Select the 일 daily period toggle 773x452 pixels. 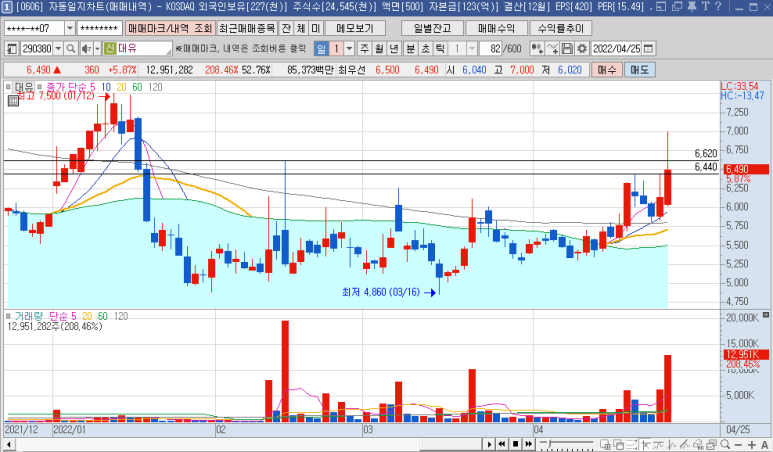pos(321,48)
